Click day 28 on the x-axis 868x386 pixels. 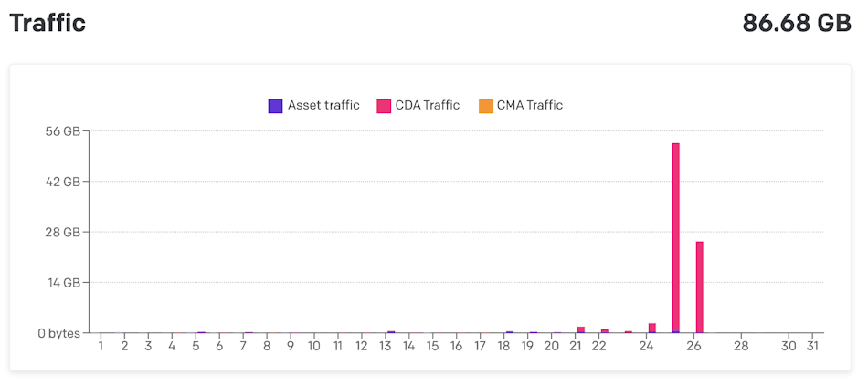coord(741,347)
